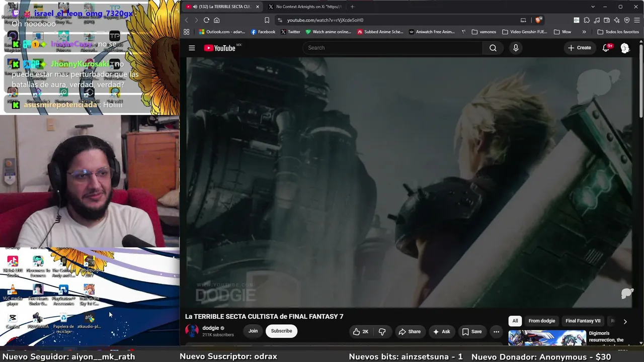Save the video to a playlist
This screenshot has width=644, height=362.
click(x=472, y=331)
